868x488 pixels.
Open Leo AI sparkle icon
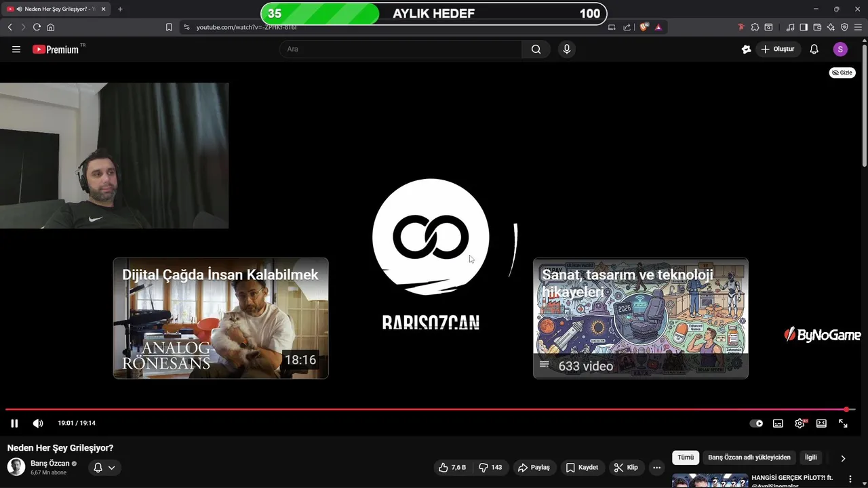point(831,27)
